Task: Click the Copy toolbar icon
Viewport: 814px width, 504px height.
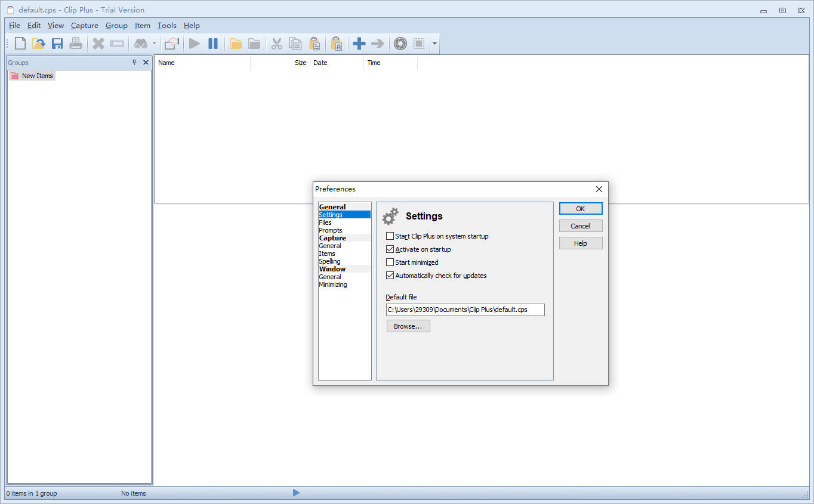Action: pos(295,44)
